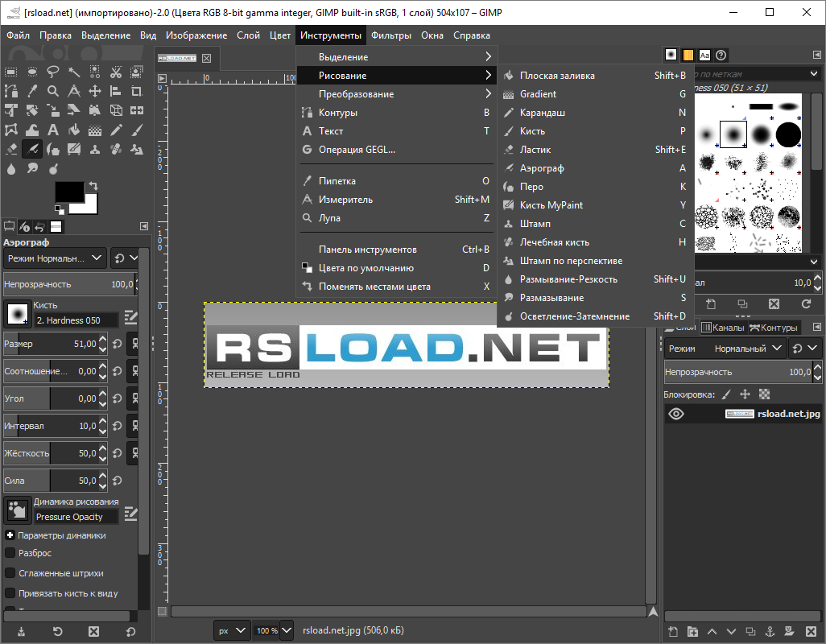Adjust the Жёсткость slider
826x644 pixels.
click(x=56, y=453)
